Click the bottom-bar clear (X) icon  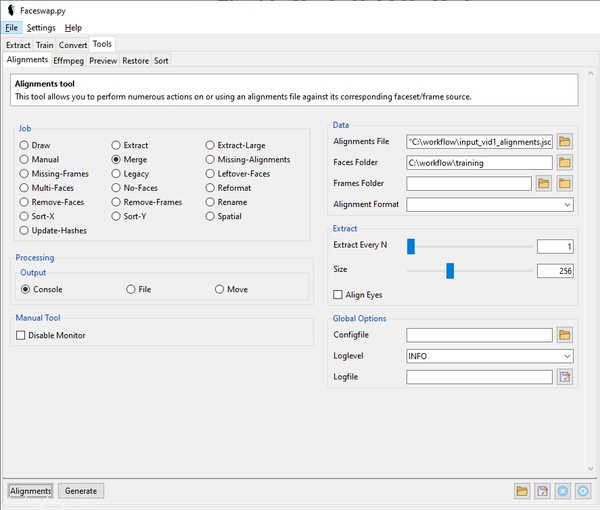[562, 491]
